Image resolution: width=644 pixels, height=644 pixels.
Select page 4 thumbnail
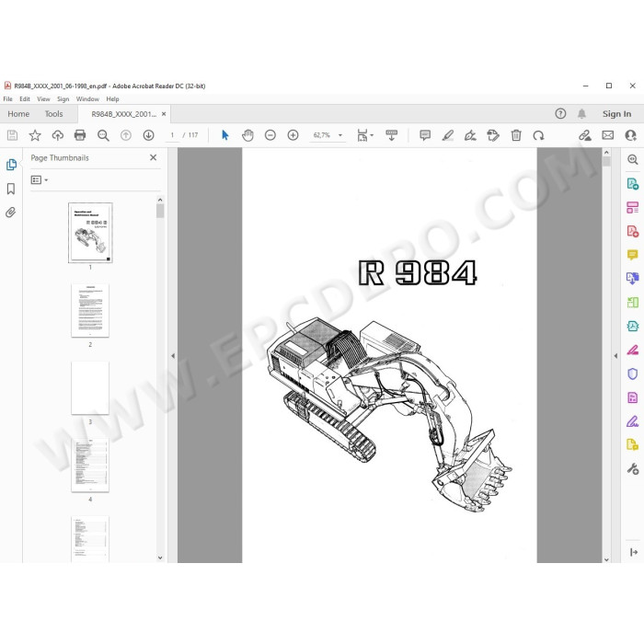(90, 466)
